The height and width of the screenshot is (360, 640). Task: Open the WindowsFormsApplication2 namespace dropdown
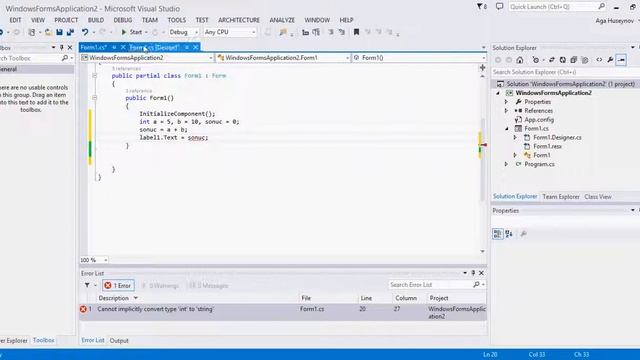(147, 58)
